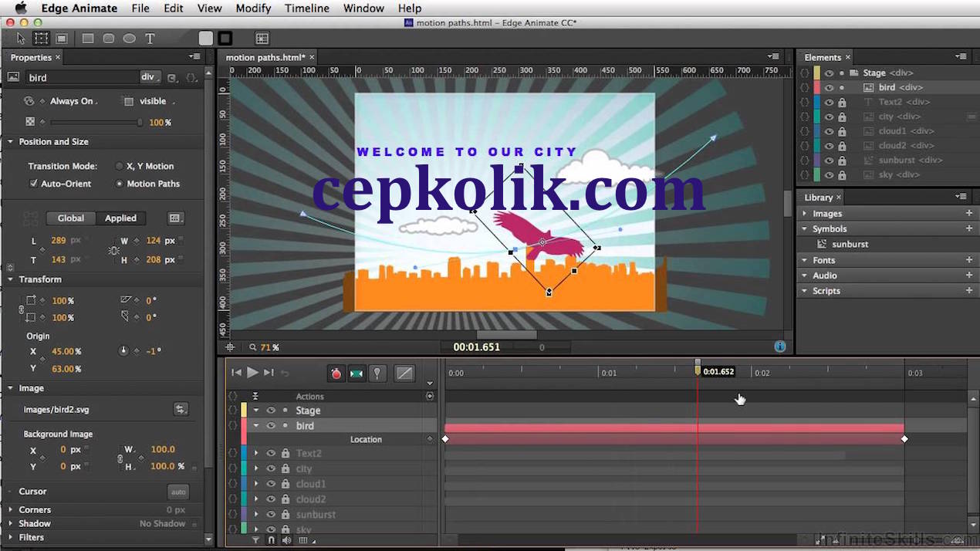Hide cloud1 in the timeline
Image resolution: width=980 pixels, height=551 pixels.
pyautogui.click(x=271, y=484)
